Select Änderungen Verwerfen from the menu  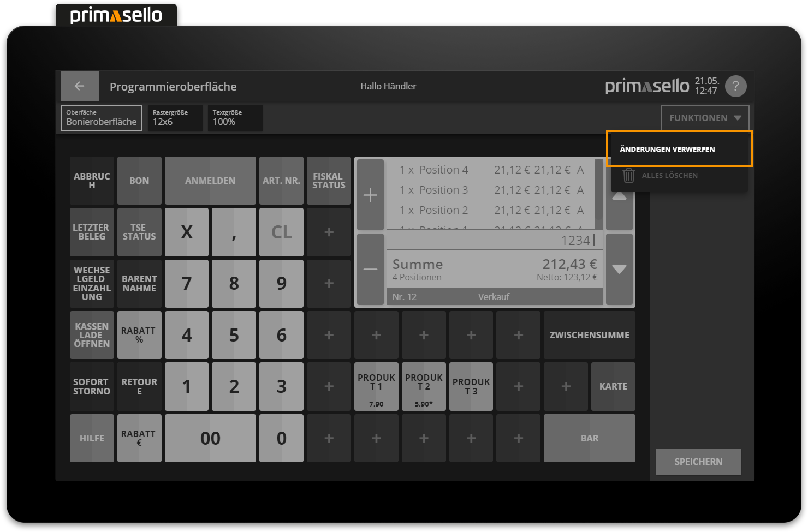point(679,149)
